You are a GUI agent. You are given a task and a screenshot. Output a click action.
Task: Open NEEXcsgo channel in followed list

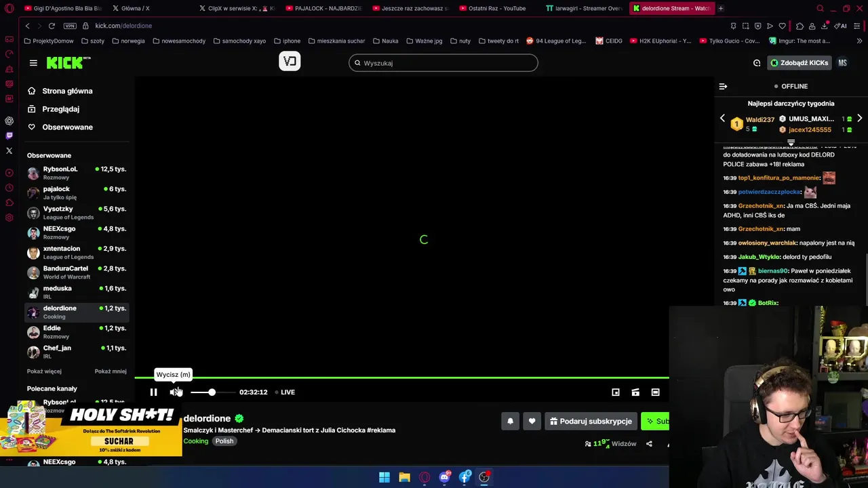click(77, 232)
